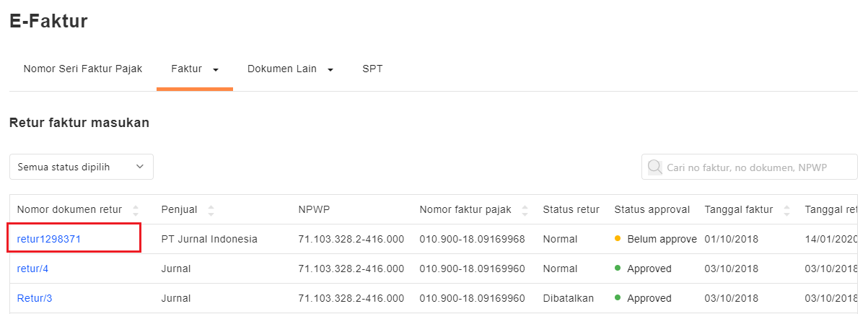The height and width of the screenshot is (314, 868).
Task: Open the Semua status dipilih dropdown
Action: tap(81, 167)
